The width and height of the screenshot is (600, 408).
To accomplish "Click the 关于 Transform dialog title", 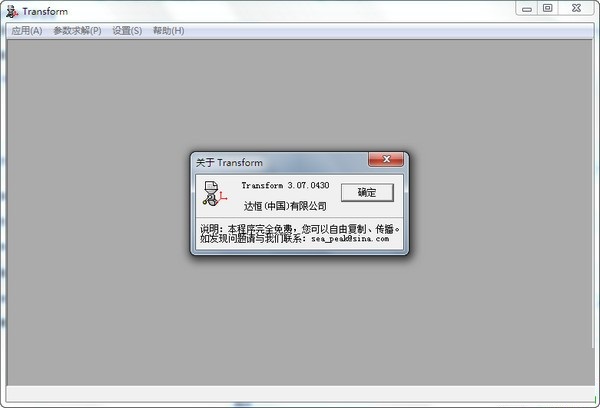I will [229, 163].
